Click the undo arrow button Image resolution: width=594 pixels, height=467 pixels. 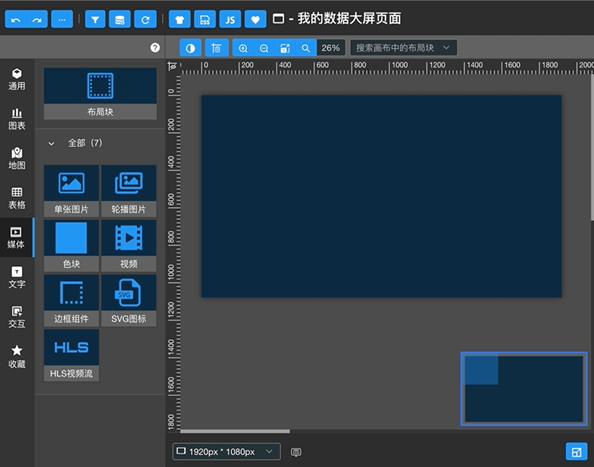(x=16, y=19)
